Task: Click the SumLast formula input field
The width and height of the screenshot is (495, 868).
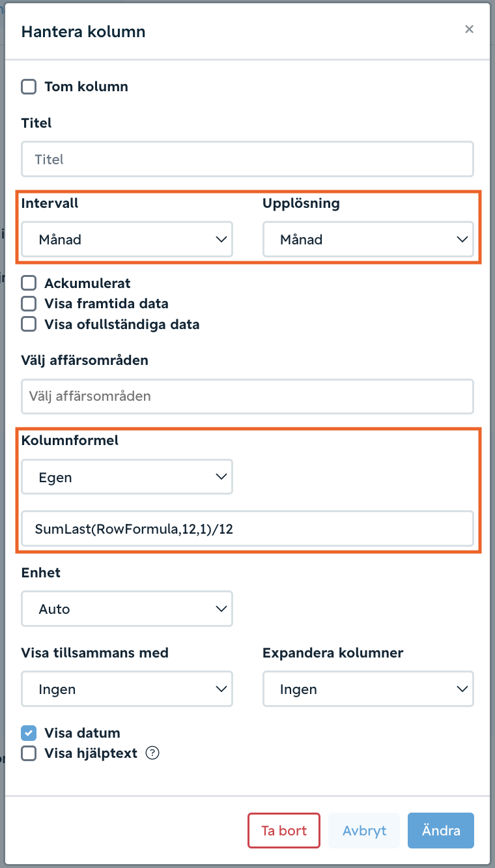Action: (247, 528)
